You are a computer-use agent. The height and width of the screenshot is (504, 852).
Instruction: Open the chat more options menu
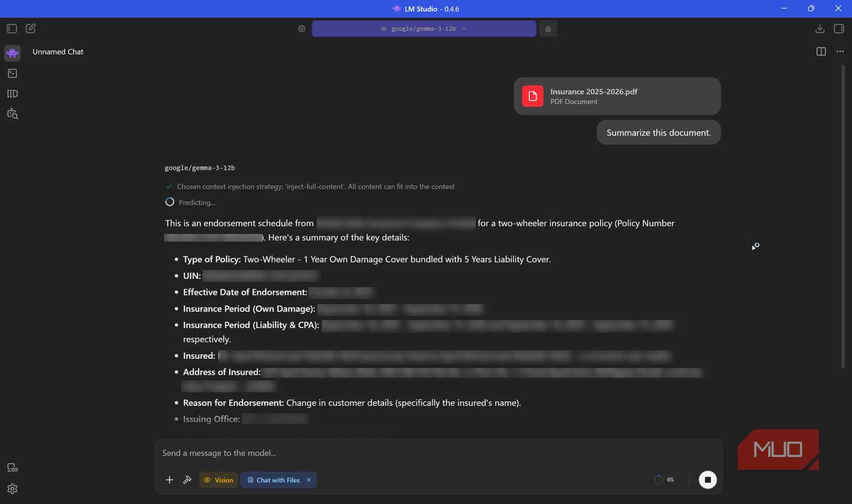(x=840, y=52)
